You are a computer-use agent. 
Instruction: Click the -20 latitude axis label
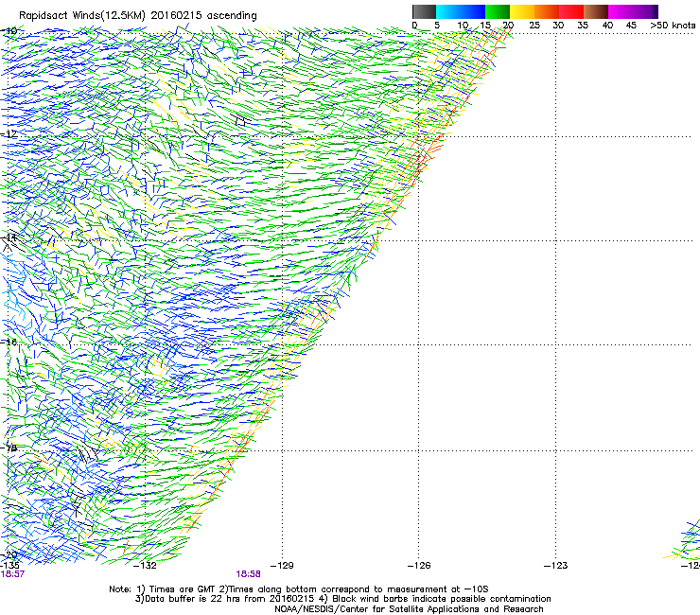[x=9, y=555]
